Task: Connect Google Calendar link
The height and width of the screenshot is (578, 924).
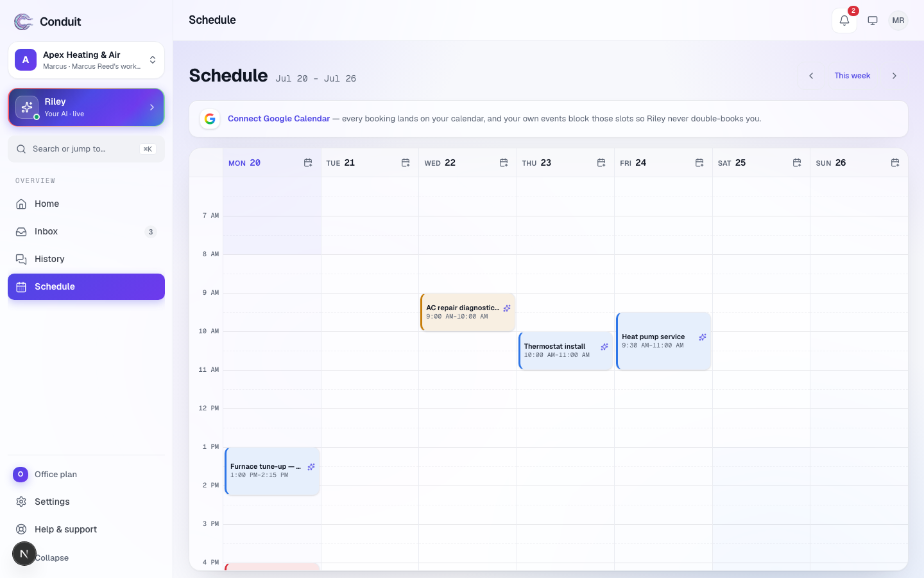Action: coord(278,119)
